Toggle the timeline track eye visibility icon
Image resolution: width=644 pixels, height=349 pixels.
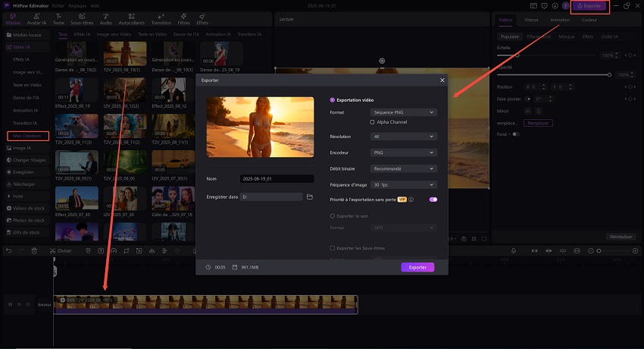[19, 304]
